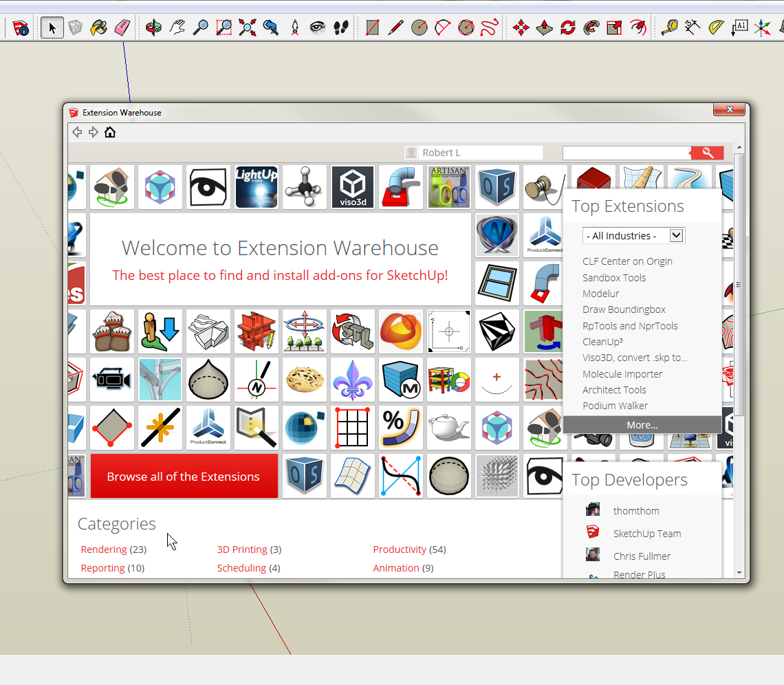Activate the Orbit tool
Screen dimensions: 784x685
coord(154,28)
